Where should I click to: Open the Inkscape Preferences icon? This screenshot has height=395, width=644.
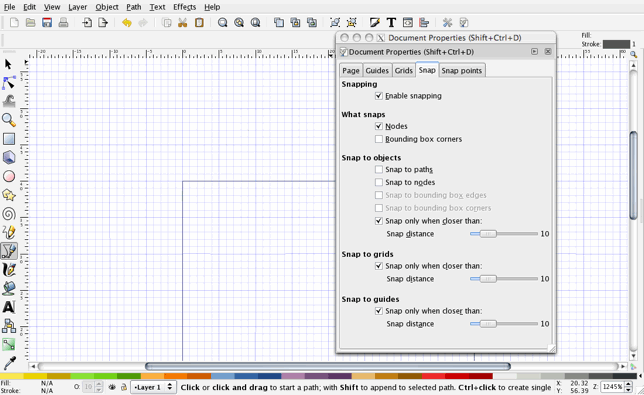(447, 23)
